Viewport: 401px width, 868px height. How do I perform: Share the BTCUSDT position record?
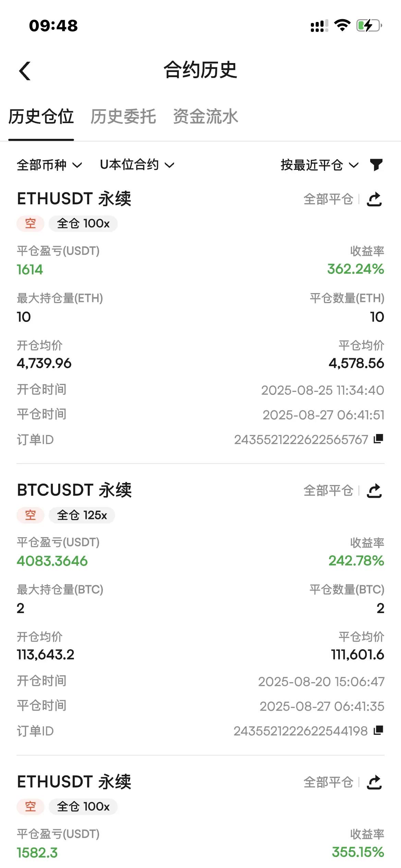click(x=374, y=491)
